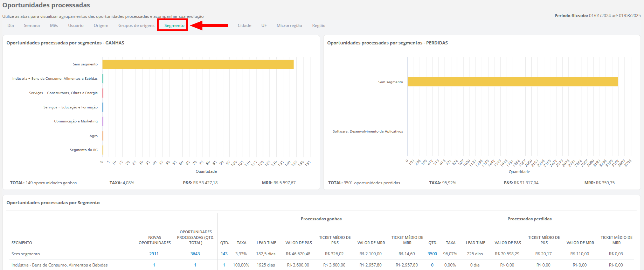Click the Indústria - Bens de Consumo table row
The image size is (644, 270).
coord(60,265)
